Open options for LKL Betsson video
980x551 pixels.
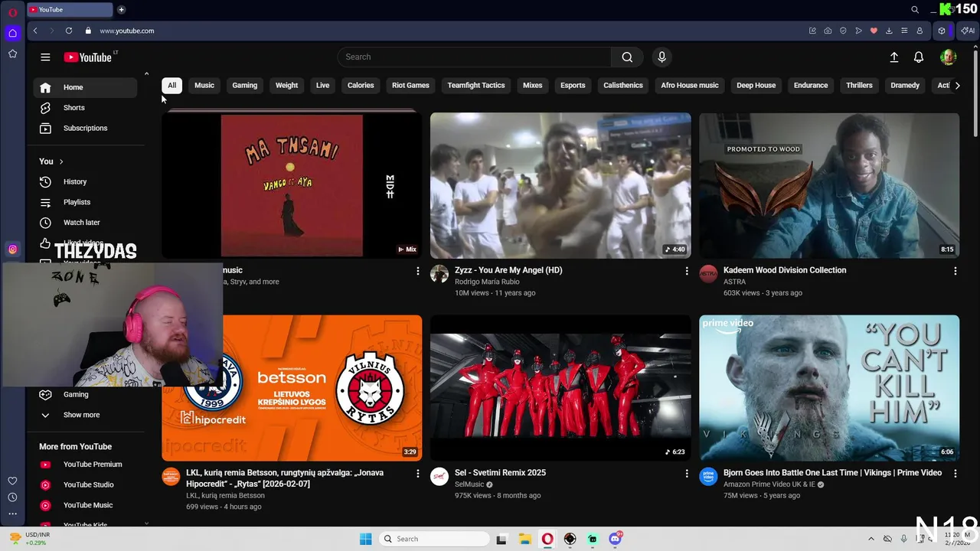pyautogui.click(x=417, y=474)
